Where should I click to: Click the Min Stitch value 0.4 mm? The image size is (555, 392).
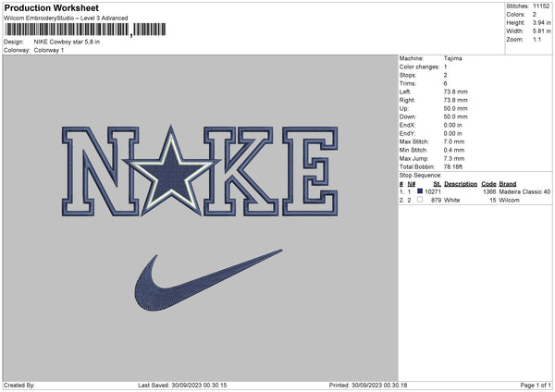point(454,150)
